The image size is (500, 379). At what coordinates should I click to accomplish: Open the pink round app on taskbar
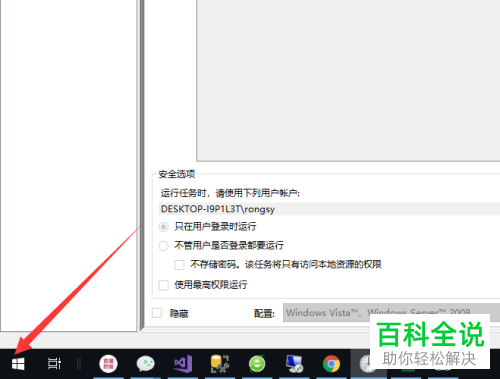click(x=108, y=363)
